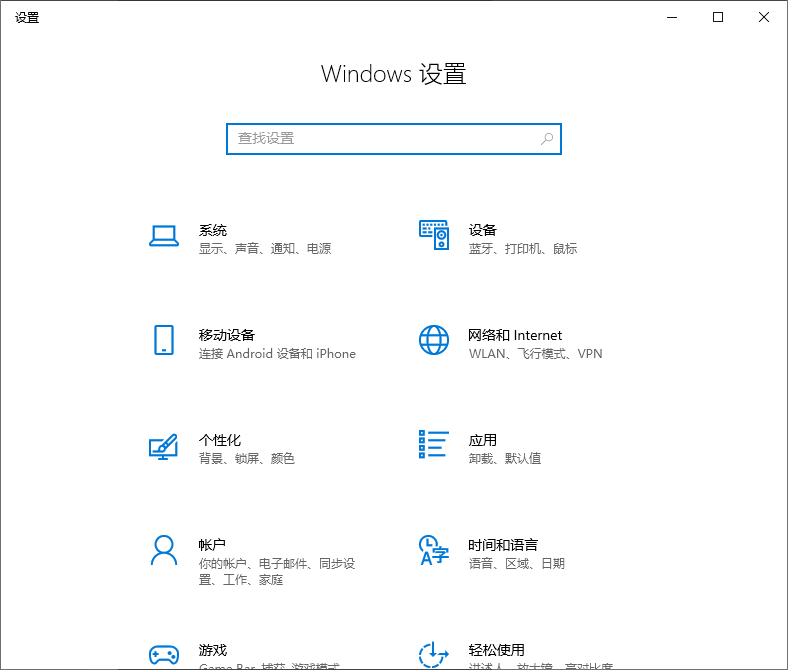Select the 游戏 title text
788x670 pixels.
point(213,650)
